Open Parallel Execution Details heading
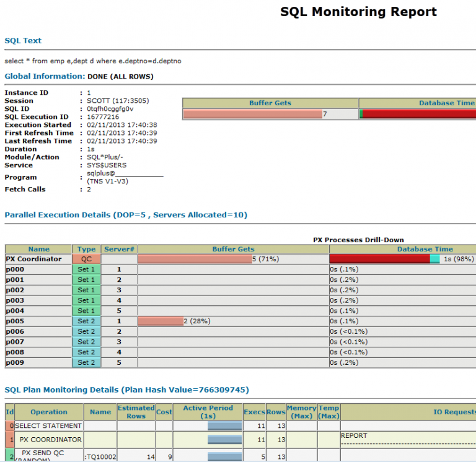 (126, 215)
